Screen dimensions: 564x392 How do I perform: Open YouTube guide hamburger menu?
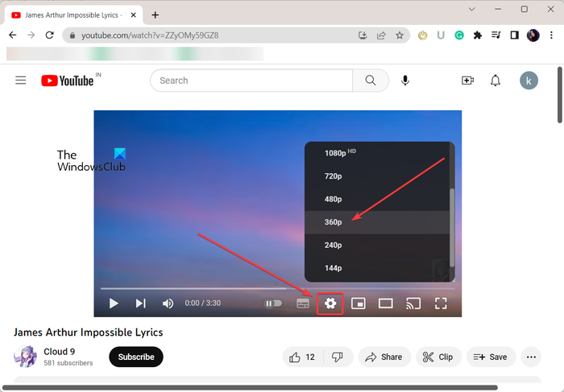pos(20,80)
